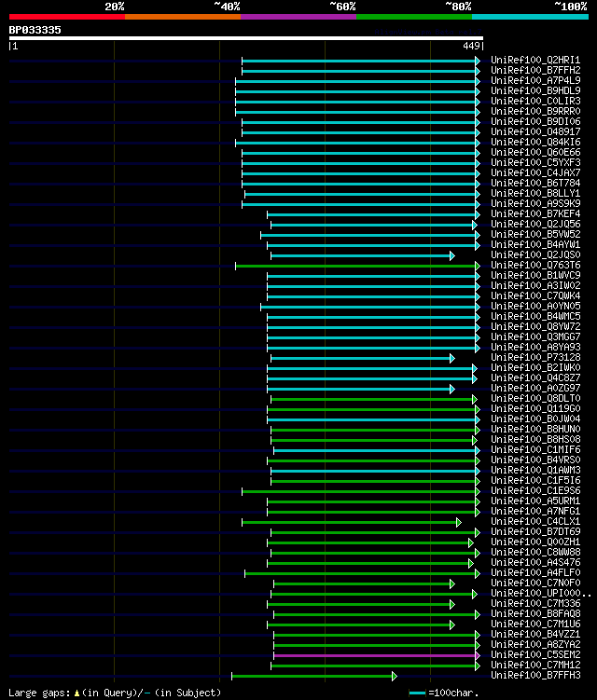This screenshot has width=597, height=700.
Task: Open the UniRef100_C7MH12 entry
Action: click(x=535, y=666)
